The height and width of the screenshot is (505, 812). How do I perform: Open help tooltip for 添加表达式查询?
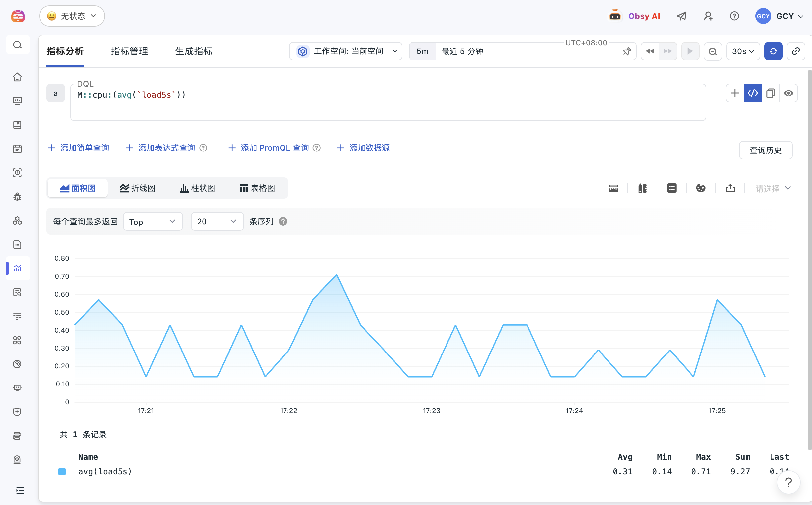[203, 148]
